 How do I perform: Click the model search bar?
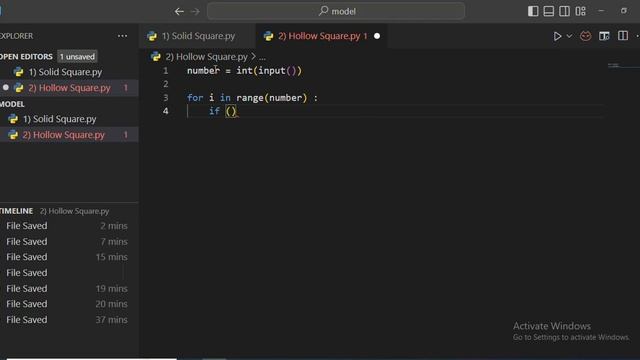(336, 11)
